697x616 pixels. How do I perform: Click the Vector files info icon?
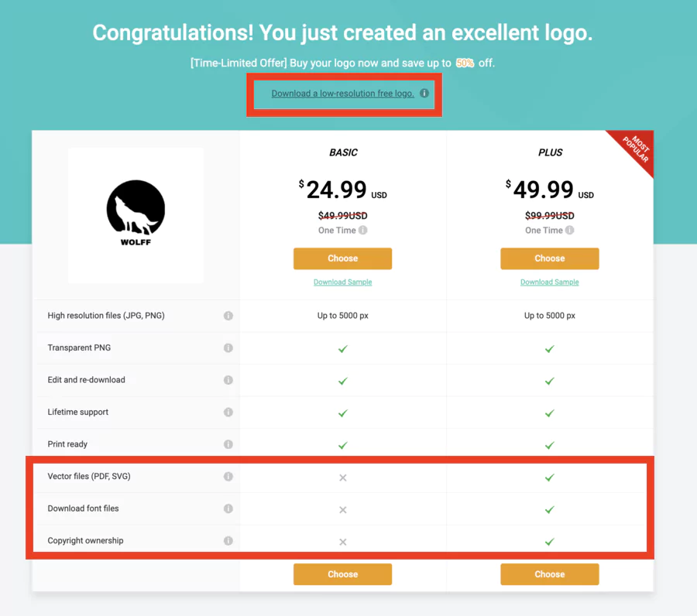tap(228, 477)
